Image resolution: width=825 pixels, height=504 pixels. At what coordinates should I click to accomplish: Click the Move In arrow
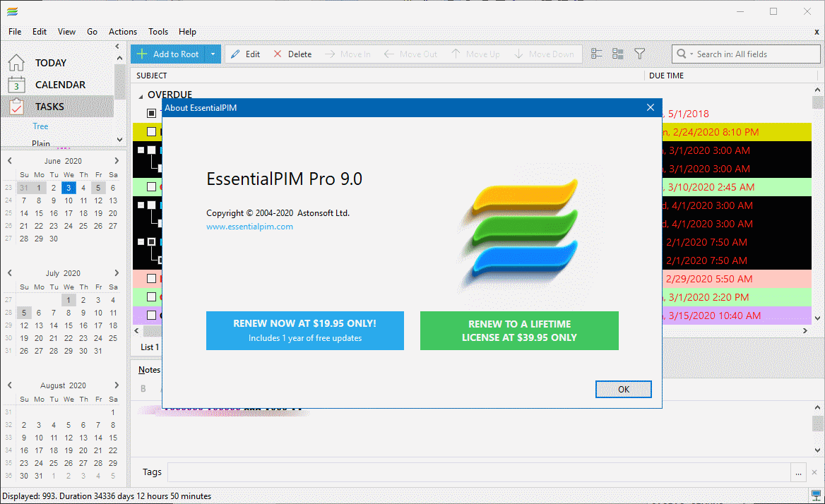[330, 54]
